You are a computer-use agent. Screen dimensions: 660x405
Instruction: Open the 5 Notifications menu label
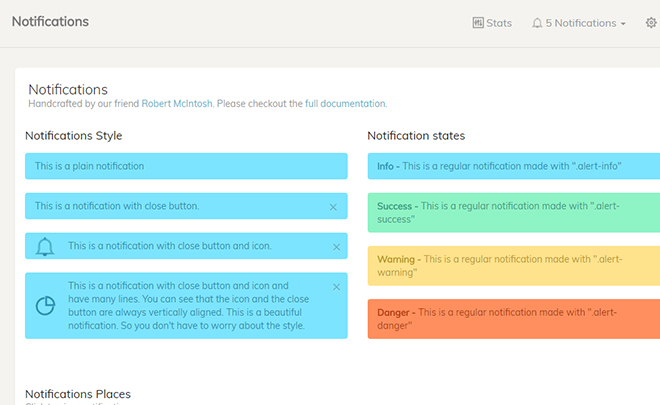coord(581,23)
